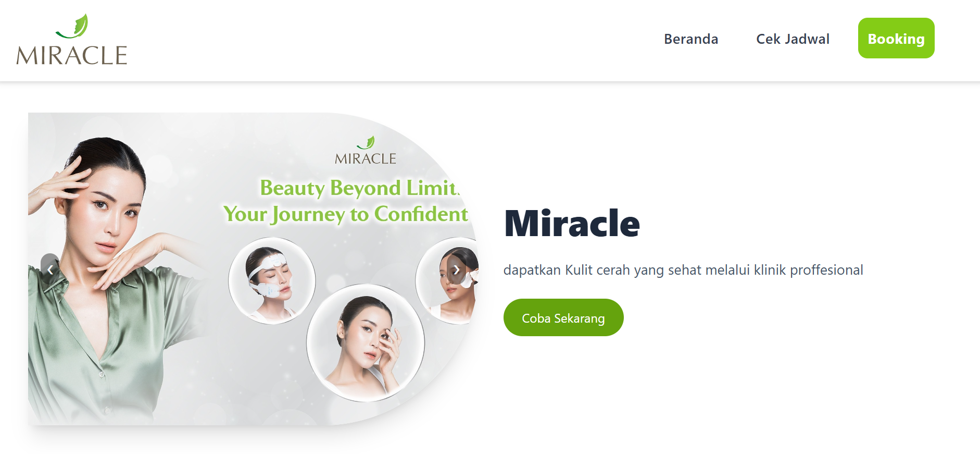Select the partially visible right circle image

pos(448,280)
